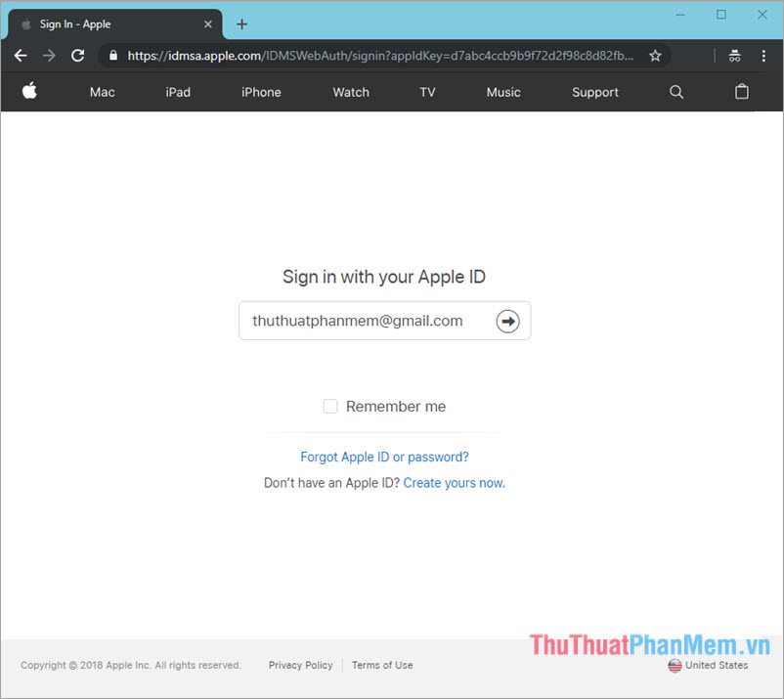
Task: Switch to the Sign In - Apple tab
Action: pos(98,23)
